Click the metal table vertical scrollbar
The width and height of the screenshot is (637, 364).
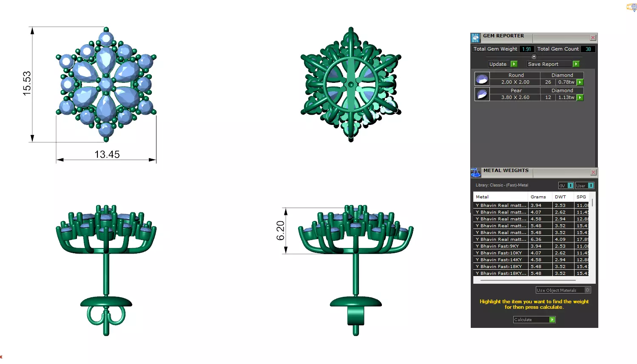(x=592, y=203)
